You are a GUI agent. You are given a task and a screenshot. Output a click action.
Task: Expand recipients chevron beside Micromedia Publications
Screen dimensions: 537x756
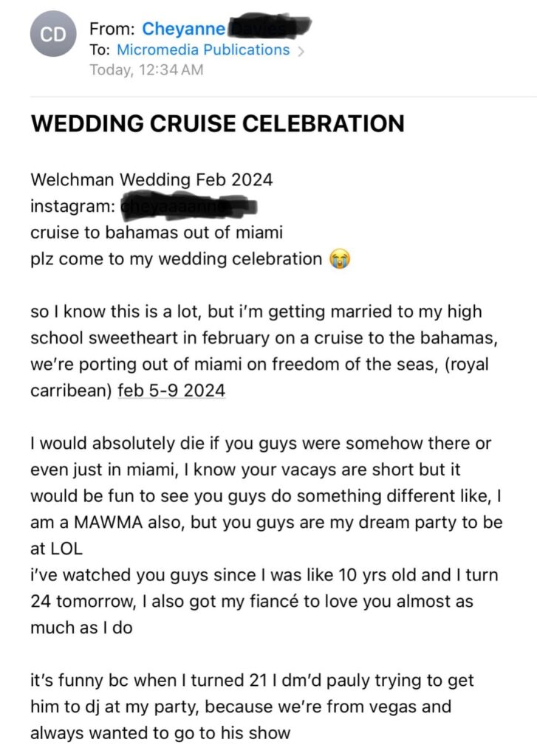tap(300, 51)
